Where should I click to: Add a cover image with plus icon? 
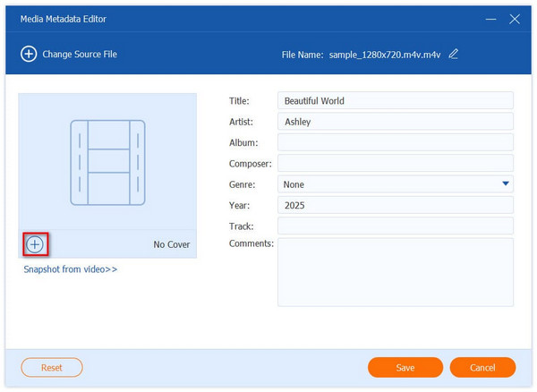pyautogui.click(x=35, y=244)
